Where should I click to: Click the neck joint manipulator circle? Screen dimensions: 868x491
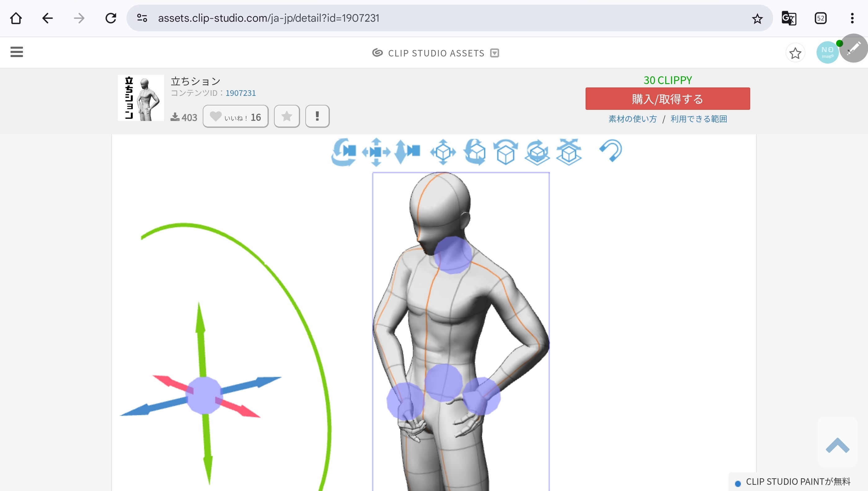(x=453, y=255)
